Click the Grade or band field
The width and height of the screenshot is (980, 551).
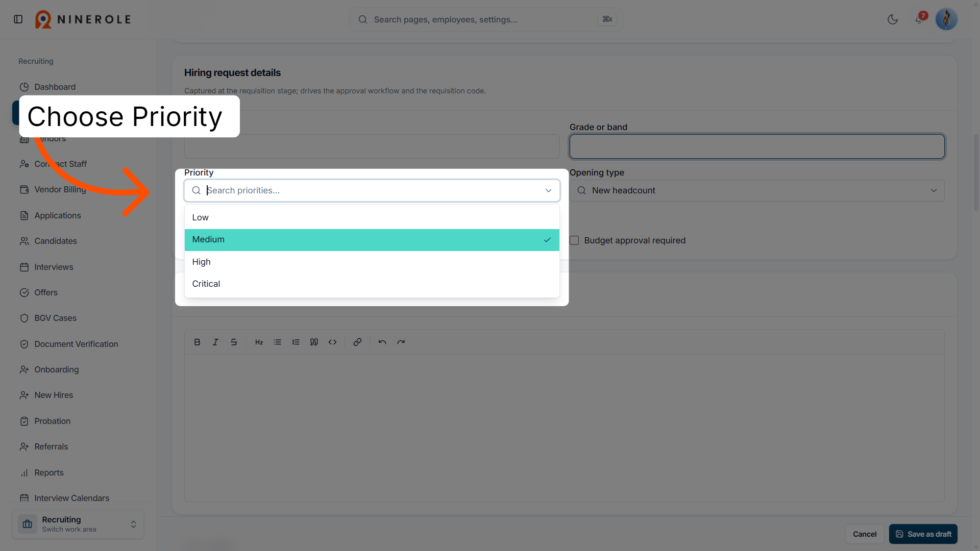[x=757, y=146]
